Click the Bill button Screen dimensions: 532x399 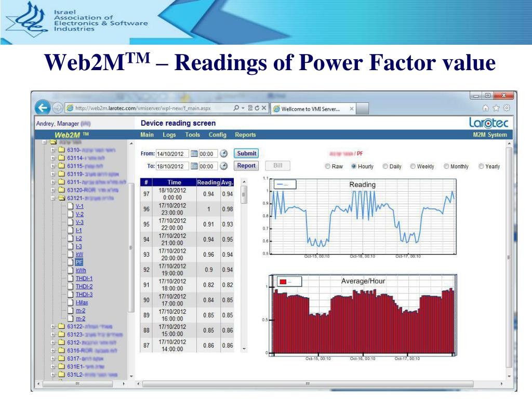point(277,166)
